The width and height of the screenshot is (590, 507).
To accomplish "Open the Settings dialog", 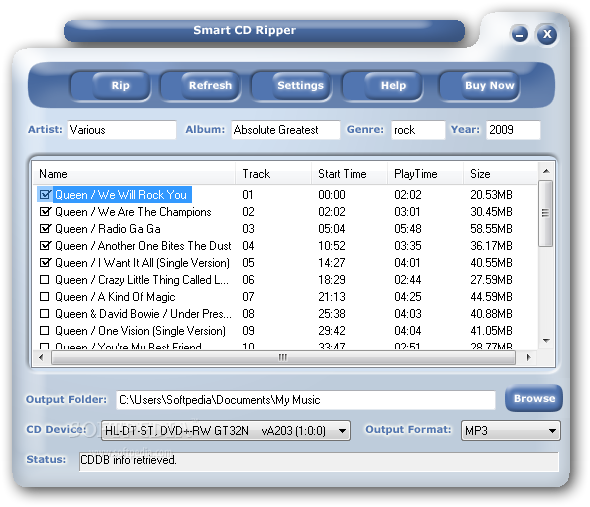I will pos(291,86).
